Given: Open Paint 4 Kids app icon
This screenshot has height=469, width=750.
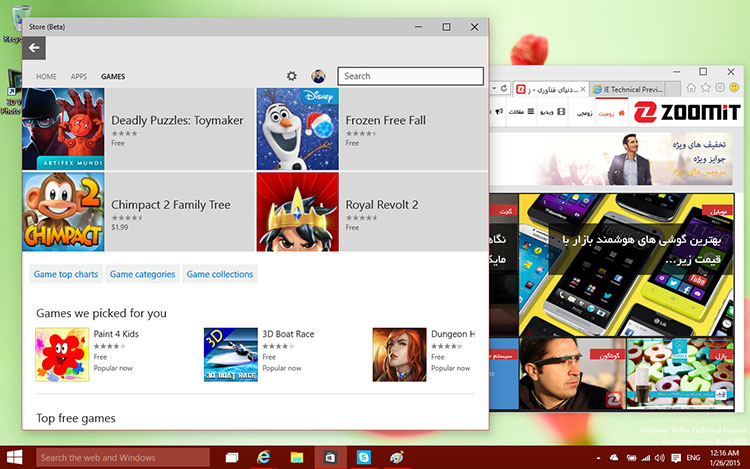Looking at the screenshot, I should [56, 354].
